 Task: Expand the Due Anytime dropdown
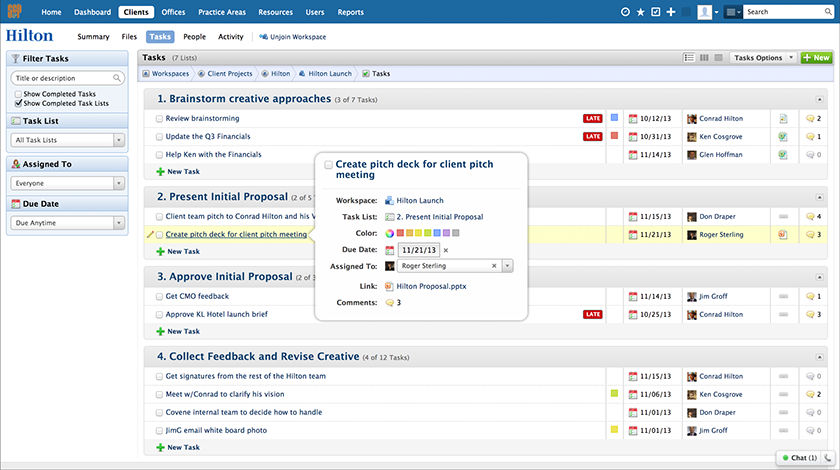point(67,223)
